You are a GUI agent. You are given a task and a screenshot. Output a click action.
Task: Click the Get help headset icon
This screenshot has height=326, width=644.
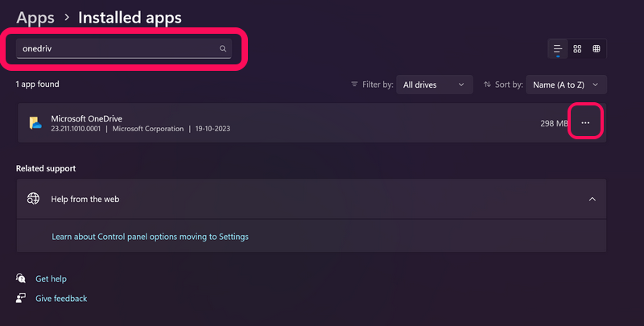point(21,279)
